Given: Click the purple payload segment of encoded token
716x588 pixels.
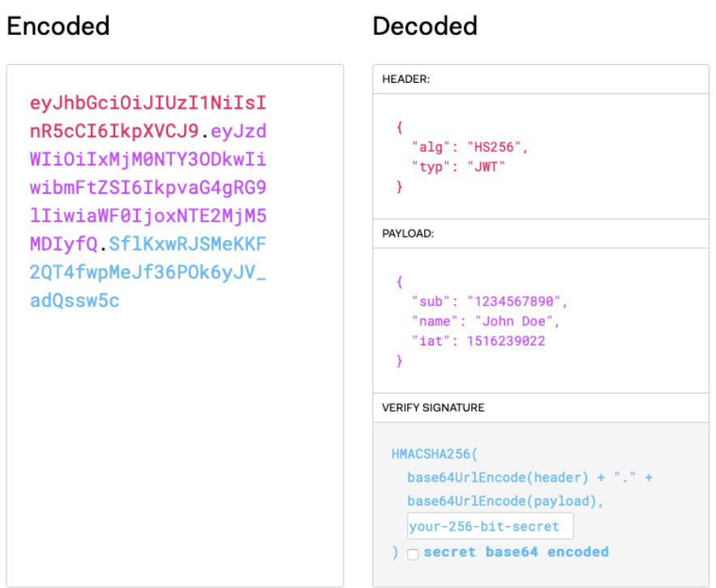Looking at the screenshot, I should (x=148, y=188).
